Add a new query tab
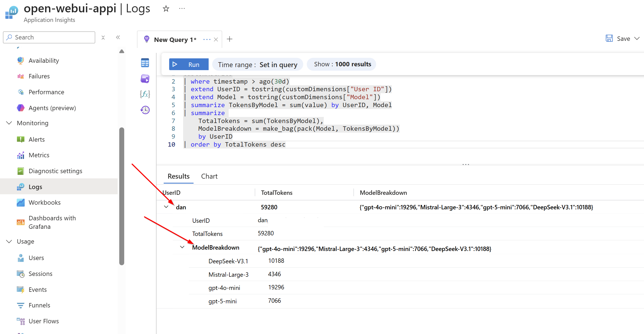The width and height of the screenshot is (644, 334). pos(230,39)
